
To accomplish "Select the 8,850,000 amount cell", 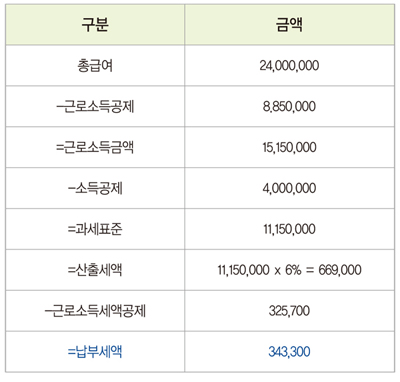I will point(289,107).
